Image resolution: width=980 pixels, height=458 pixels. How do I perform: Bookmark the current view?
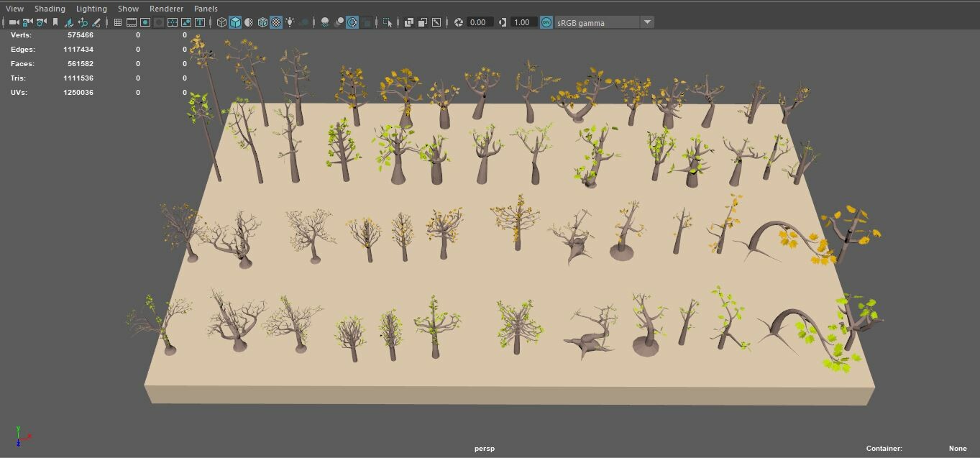pyautogui.click(x=55, y=22)
